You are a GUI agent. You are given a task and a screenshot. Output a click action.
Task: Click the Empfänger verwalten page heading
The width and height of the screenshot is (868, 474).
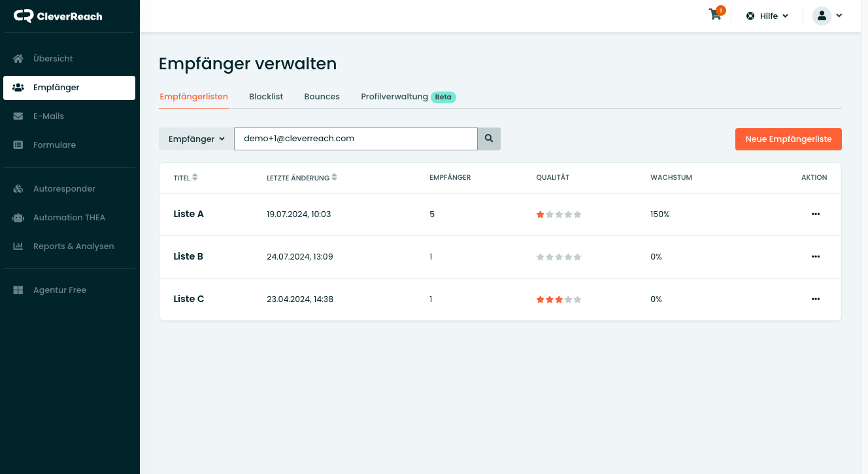point(248,63)
